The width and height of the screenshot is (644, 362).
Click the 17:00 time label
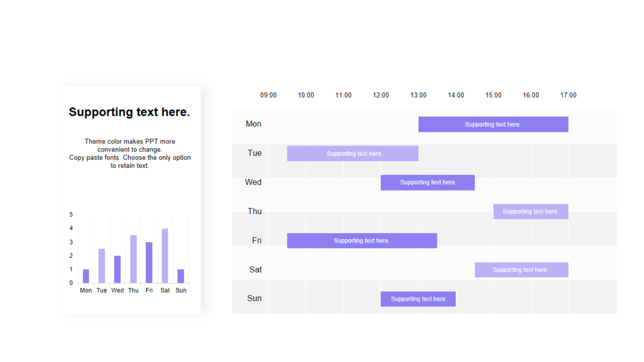point(568,95)
